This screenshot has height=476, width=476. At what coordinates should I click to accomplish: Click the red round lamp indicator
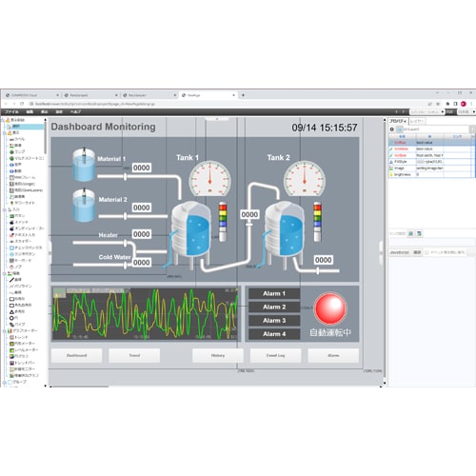point(330,308)
